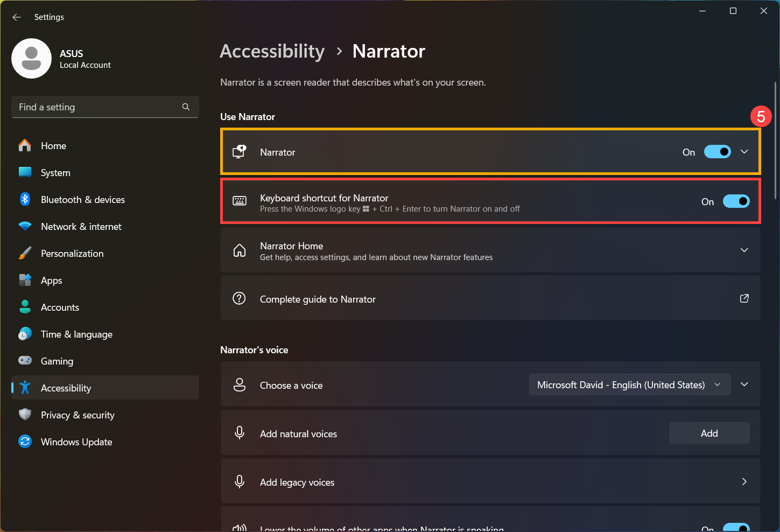Open Complete guide to Narrator
780x532 pixels.
click(x=490, y=298)
